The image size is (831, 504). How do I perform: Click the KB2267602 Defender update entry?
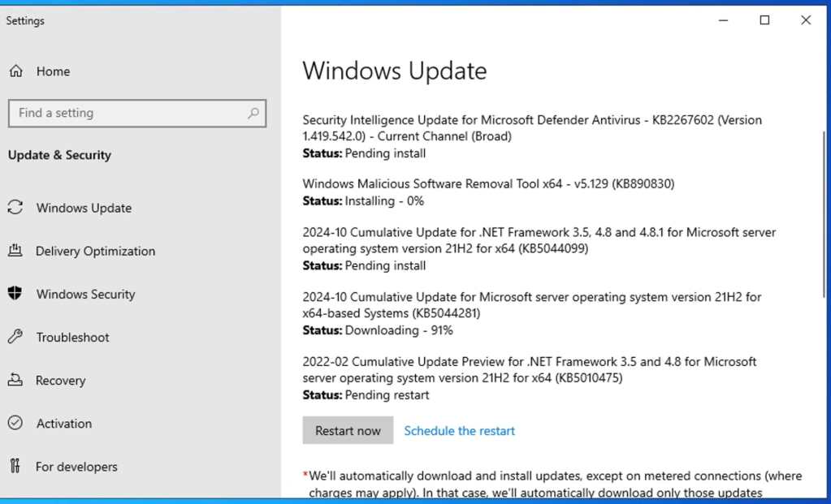tap(532, 120)
